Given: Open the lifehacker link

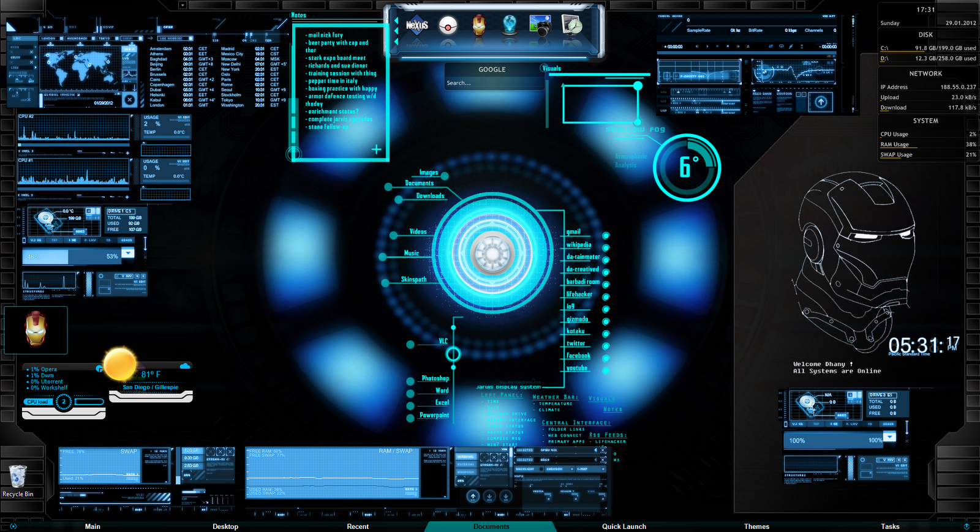Looking at the screenshot, I should [x=579, y=294].
